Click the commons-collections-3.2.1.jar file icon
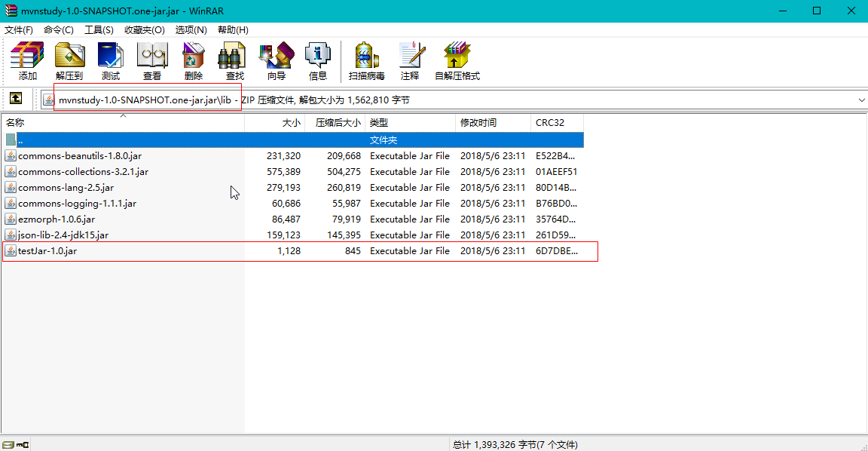Screen dimensions: 868x451 coord(11,172)
